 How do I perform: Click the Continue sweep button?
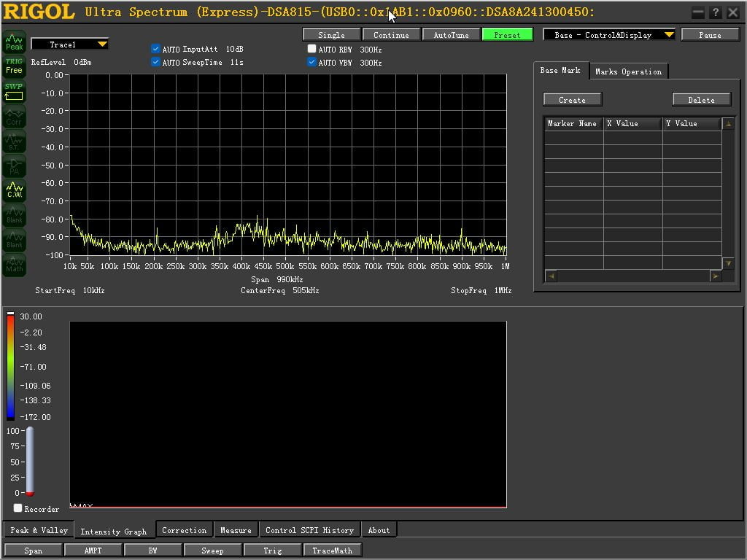(x=391, y=35)
